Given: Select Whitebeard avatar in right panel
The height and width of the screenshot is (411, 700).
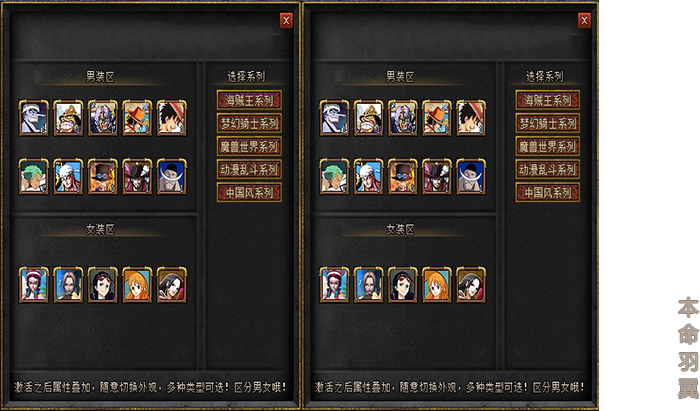Looking at the screenshot, I should [471, 177].
